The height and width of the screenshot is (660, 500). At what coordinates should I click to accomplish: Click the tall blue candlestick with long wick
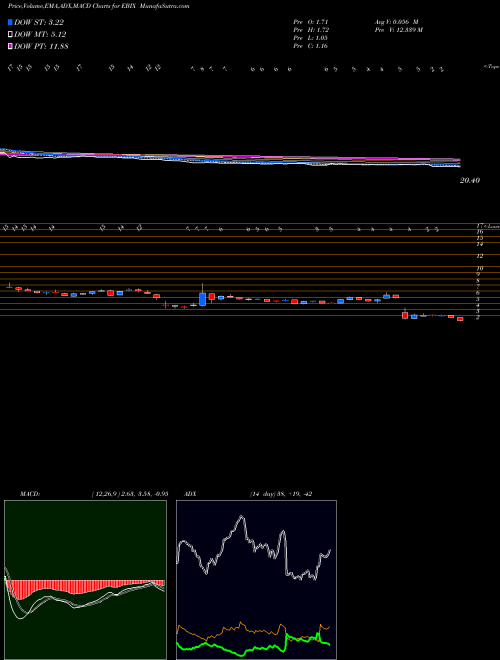202,296
